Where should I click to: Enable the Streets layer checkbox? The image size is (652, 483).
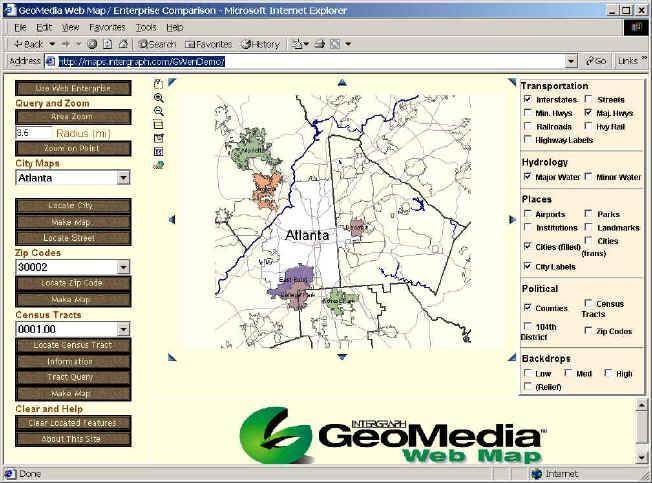(x=588, y=99)
